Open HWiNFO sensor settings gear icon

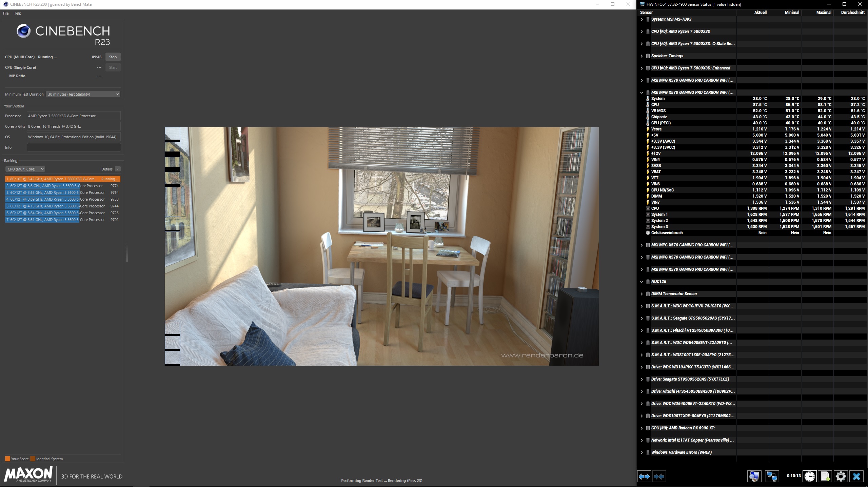click(841, 476)
